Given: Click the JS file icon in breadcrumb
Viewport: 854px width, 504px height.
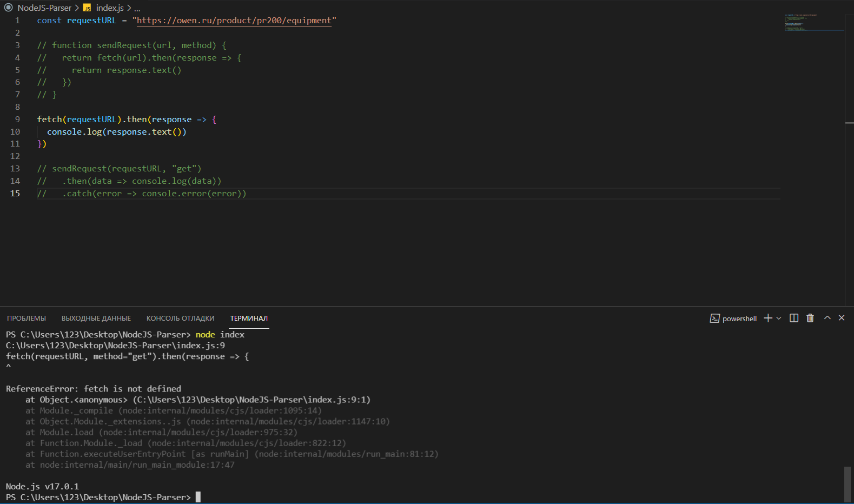Looking at the screenshot, I should click(x=87, y=8).
